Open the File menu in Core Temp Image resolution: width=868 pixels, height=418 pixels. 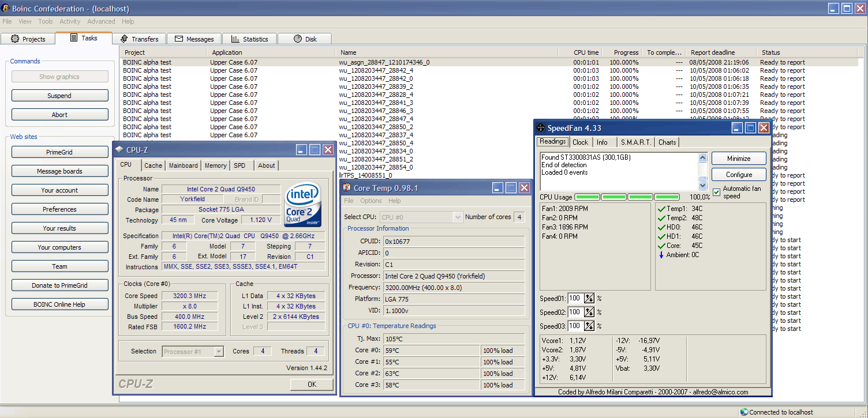click(x=349, y=201)
